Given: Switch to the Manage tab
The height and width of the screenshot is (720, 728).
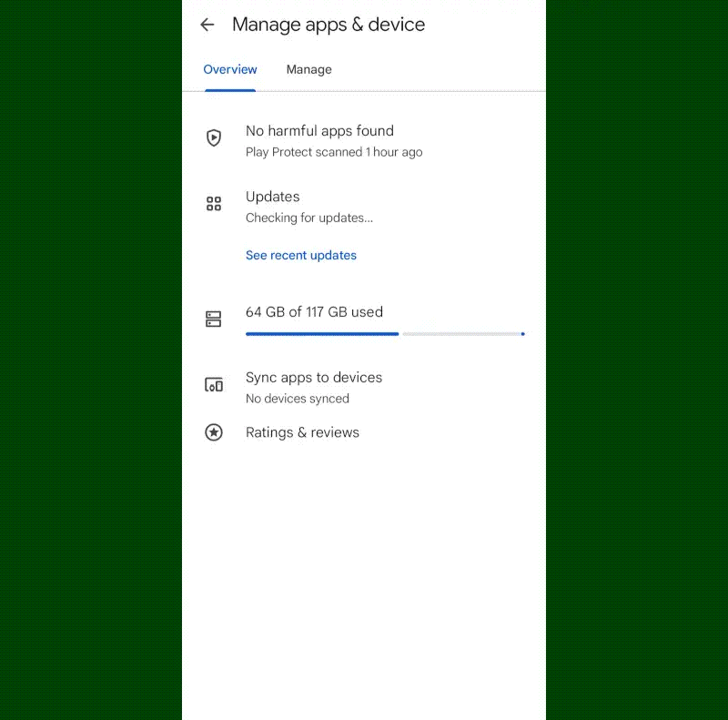Looking at the screenshot, I should 308,69.
